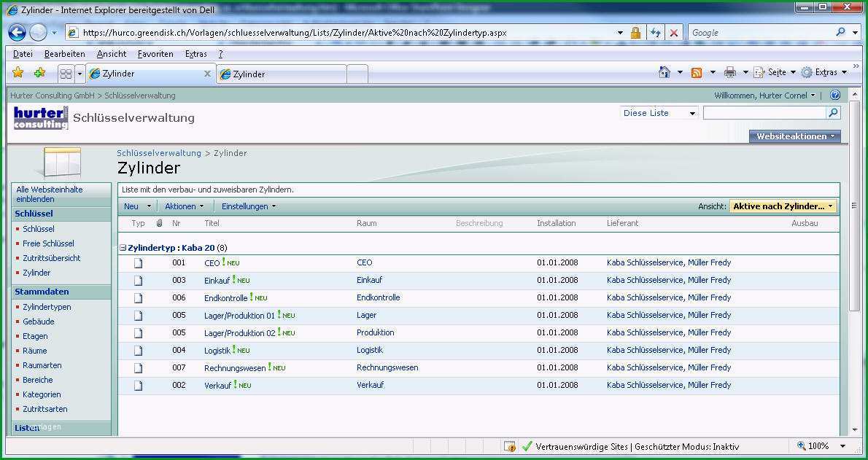Viewport: 868px width, 460px height.
Task: Switch to the second Zylinder tab
Action: [282, 74]
